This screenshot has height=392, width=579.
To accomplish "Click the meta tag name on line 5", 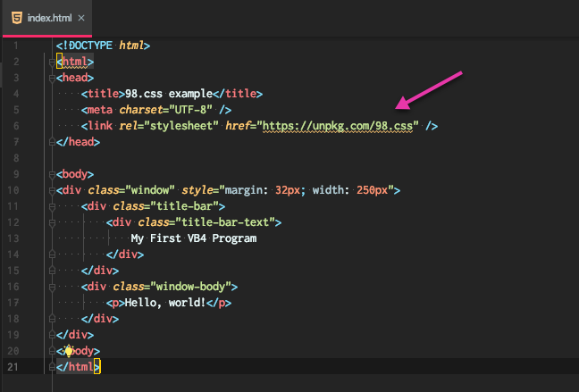I will [100, 110].
